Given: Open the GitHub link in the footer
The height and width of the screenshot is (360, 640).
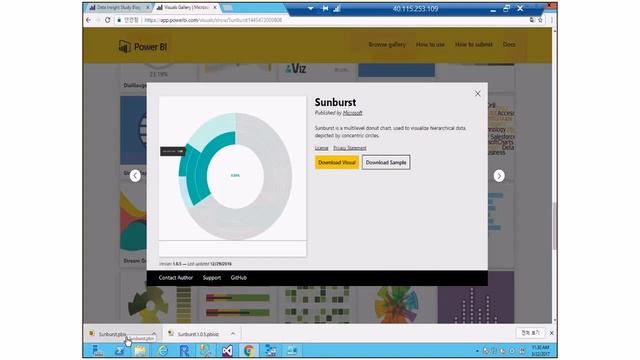Looking at the screenshot, I should (238, 278).
